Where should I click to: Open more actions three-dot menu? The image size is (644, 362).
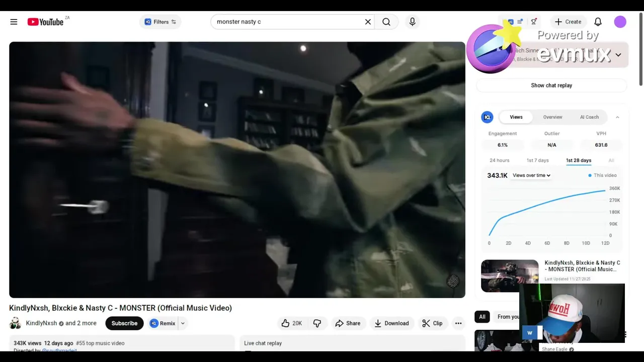click(x=458, y=323)
